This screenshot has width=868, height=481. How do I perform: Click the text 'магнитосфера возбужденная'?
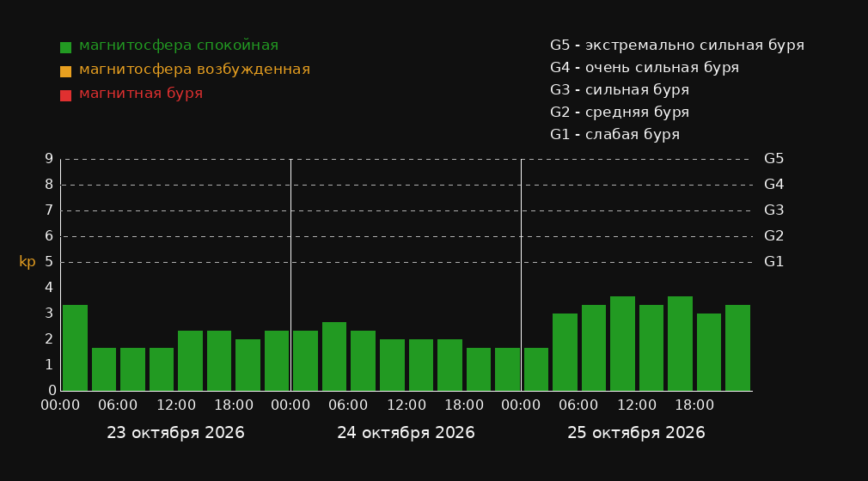pos(194,70)
